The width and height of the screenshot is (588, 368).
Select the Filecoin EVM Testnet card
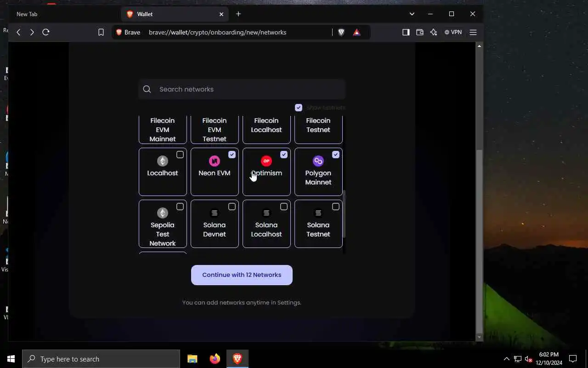(215, 130)
